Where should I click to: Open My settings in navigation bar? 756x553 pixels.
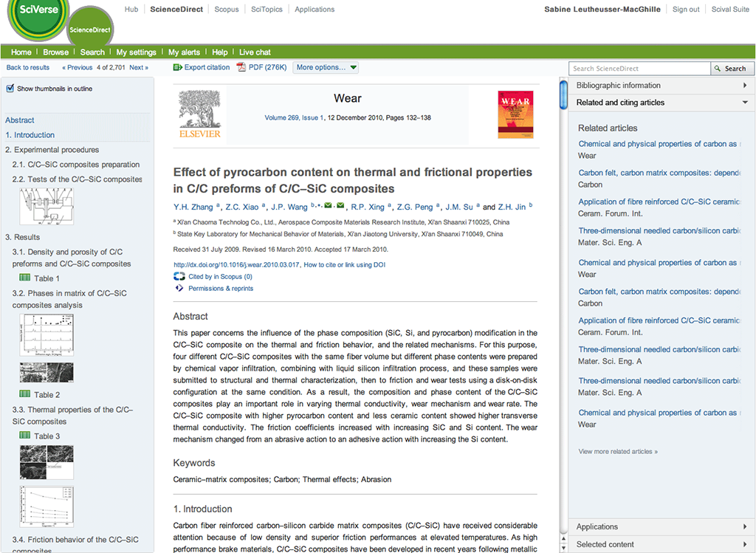tap(137, 52)
